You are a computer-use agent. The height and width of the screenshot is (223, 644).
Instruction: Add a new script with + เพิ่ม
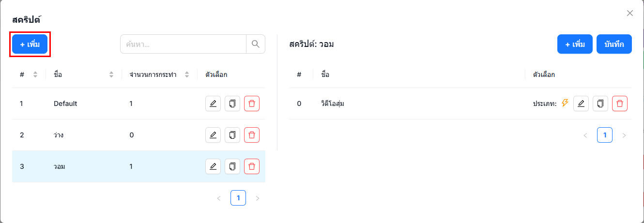pos(30,44)
